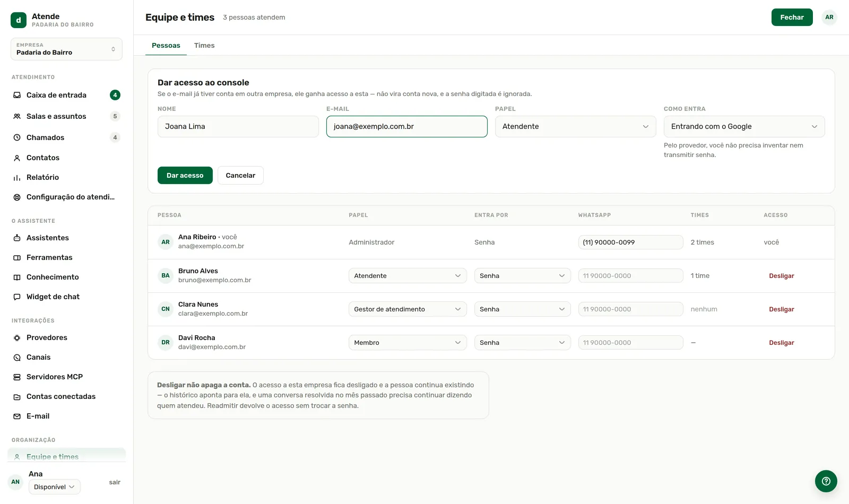849x504 pixels.
Task: Open Provedores chip icon
Action: [17, 338]
